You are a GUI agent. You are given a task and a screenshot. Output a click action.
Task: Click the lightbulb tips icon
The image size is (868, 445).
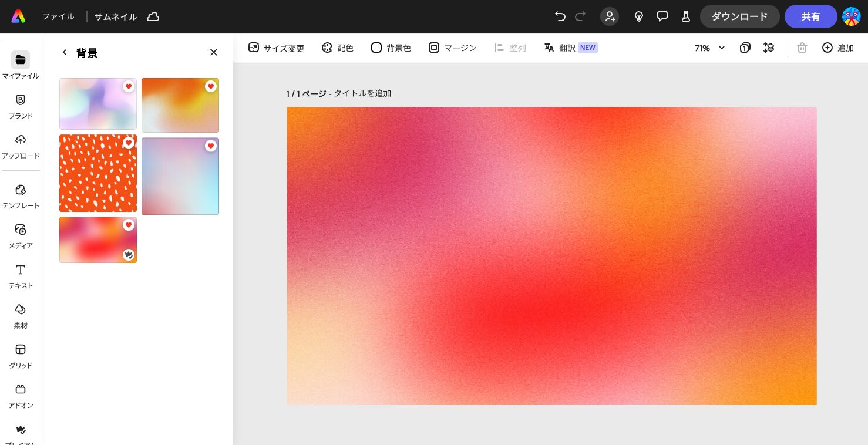[x=639, y=16]
